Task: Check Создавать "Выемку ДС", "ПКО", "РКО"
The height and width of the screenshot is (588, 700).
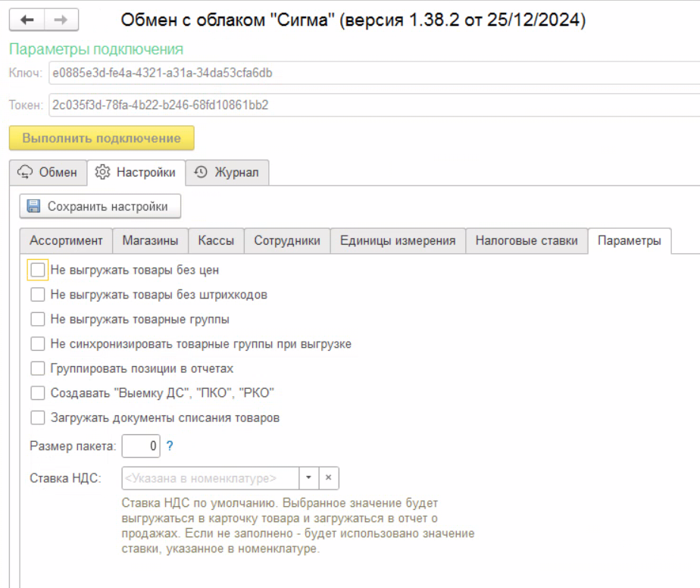Action: pos(38,393)
